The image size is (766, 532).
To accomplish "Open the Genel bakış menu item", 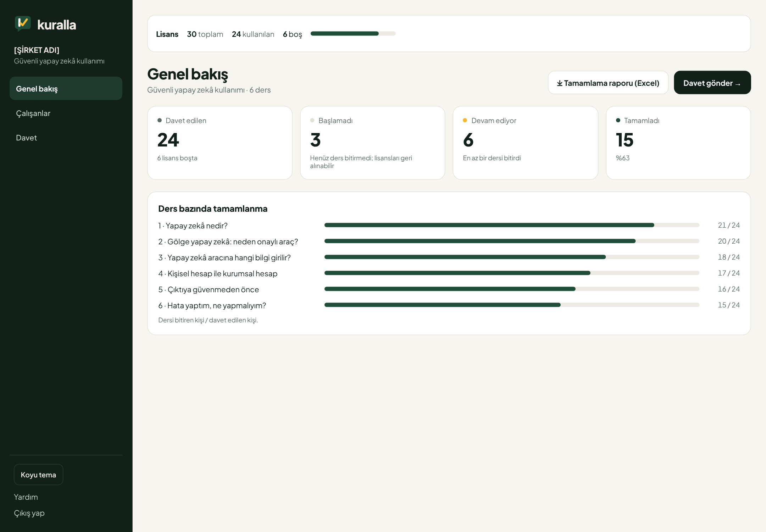I will [x=66, y=89].
